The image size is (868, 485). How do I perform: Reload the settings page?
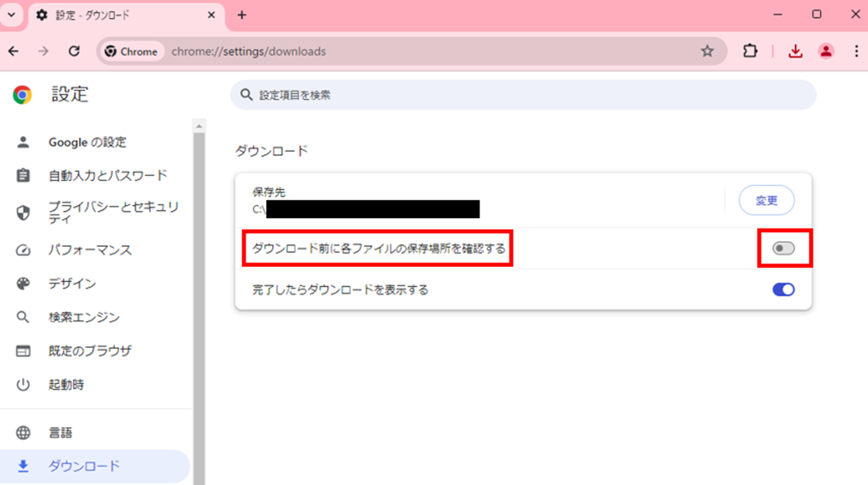74,51
